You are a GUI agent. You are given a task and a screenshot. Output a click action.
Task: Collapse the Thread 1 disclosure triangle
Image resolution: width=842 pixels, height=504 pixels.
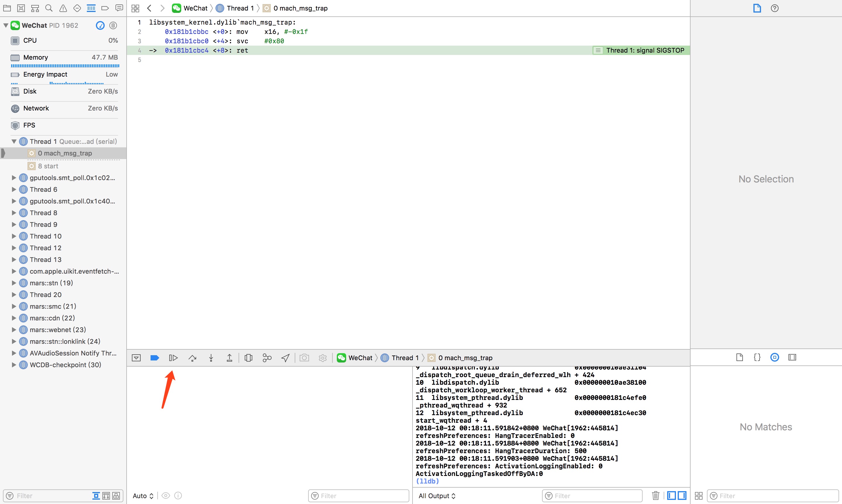pyautogui.click(x=14, y=141)
